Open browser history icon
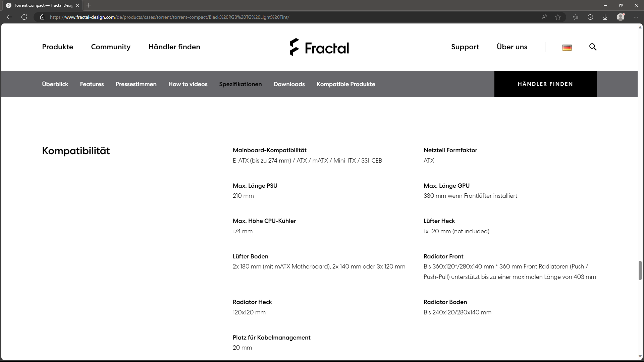Image resolution: width=644 pixels, height=362 pixels. tap(590, 17)
